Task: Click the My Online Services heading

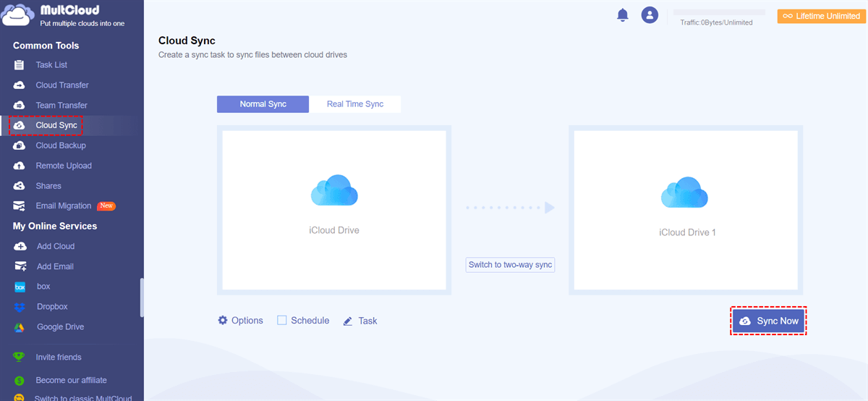Action: pyautogui.click(x=55, y=227)
